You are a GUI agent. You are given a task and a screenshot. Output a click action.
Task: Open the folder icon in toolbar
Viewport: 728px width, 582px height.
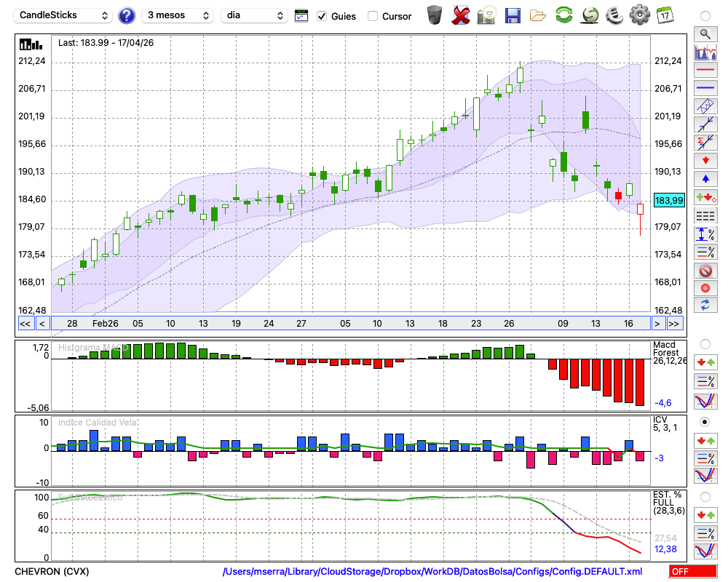coord(538,16)
